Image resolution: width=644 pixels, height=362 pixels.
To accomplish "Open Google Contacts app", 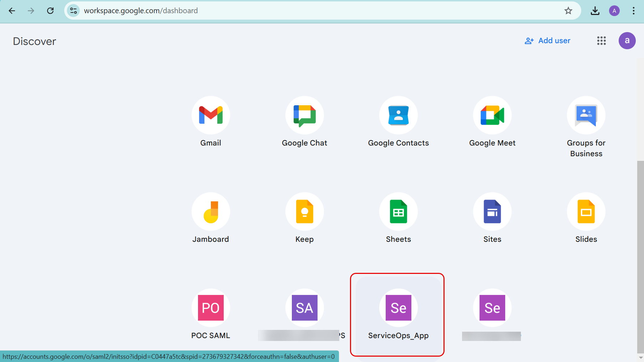I will tap(398, 115).
